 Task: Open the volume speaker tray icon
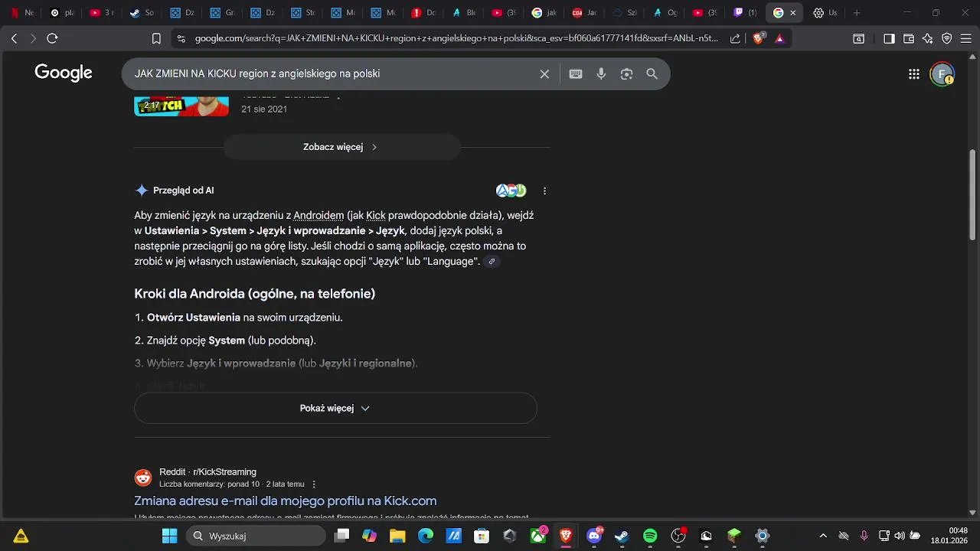tap(900, 536)
